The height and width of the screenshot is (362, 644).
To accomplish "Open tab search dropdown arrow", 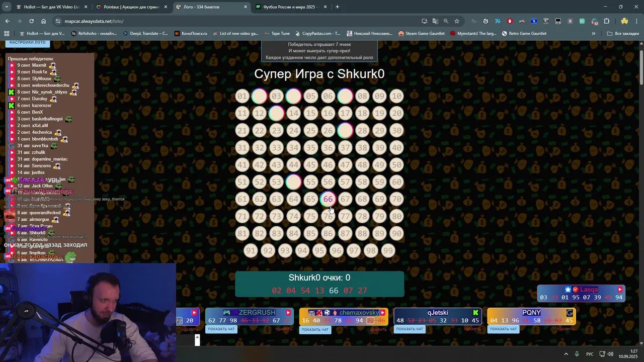I will [7, 7].
